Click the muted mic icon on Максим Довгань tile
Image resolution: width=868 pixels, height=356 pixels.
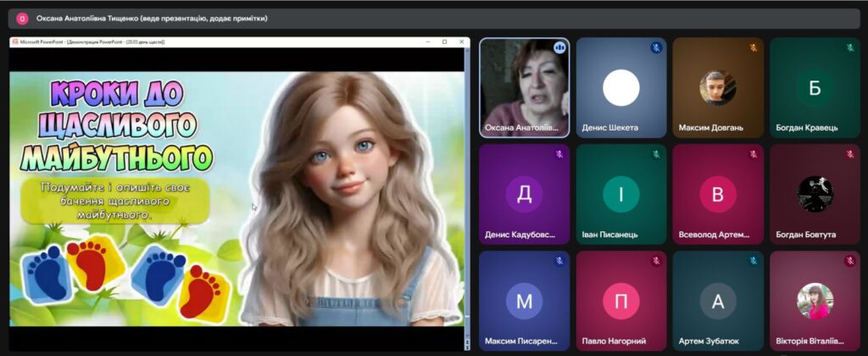pyautogui.click(x=752, y=47)
